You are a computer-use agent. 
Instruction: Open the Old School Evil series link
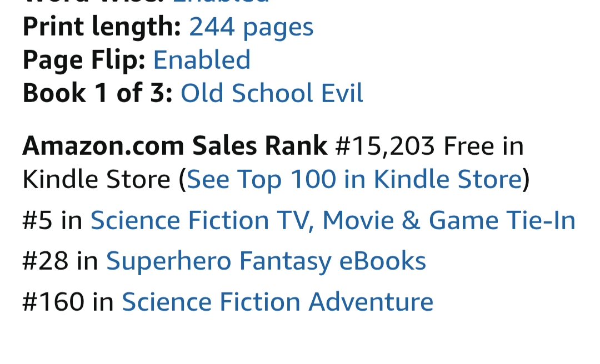[272, 93]
